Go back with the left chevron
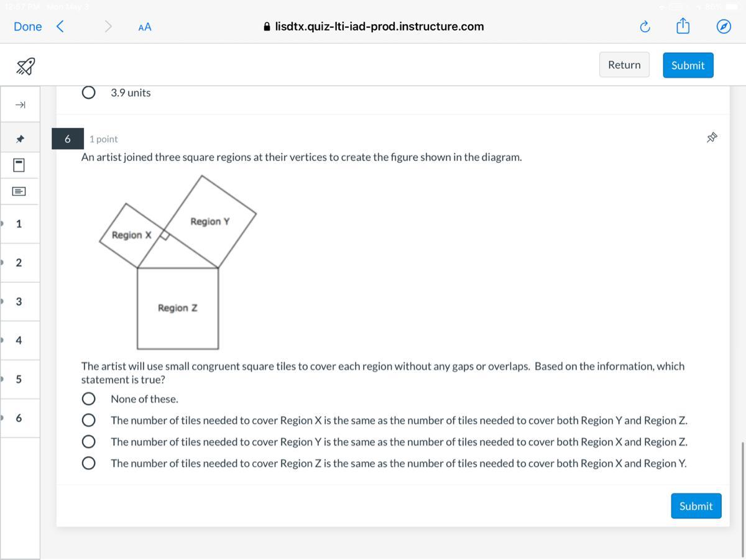Image resolution: width=746 pixels, height=560 pixels. (60, 26)
